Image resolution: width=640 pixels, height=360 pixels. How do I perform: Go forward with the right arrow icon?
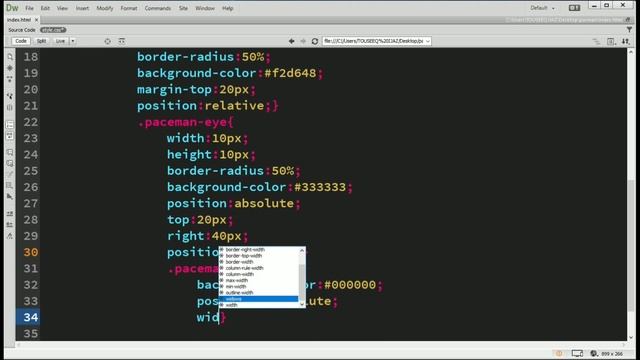(x=303, y=41)
